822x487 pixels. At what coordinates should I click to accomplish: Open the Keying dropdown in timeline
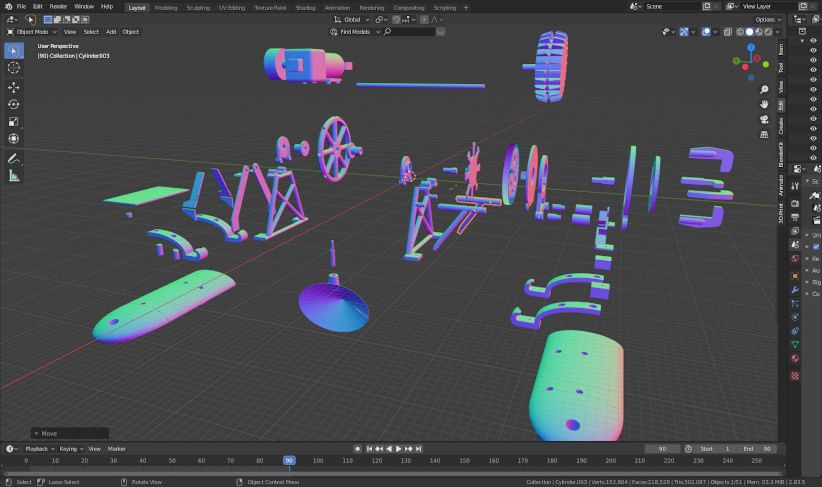click(x=71, y=449)
